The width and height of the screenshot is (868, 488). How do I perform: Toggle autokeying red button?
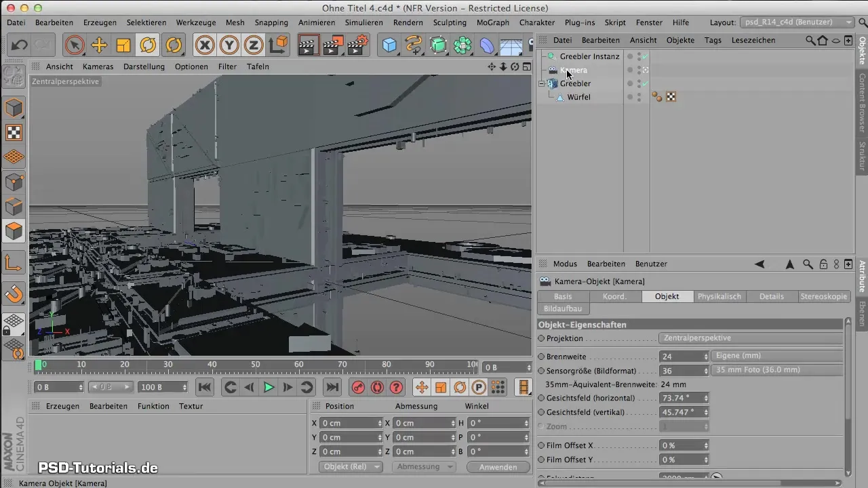coord(377,387)
